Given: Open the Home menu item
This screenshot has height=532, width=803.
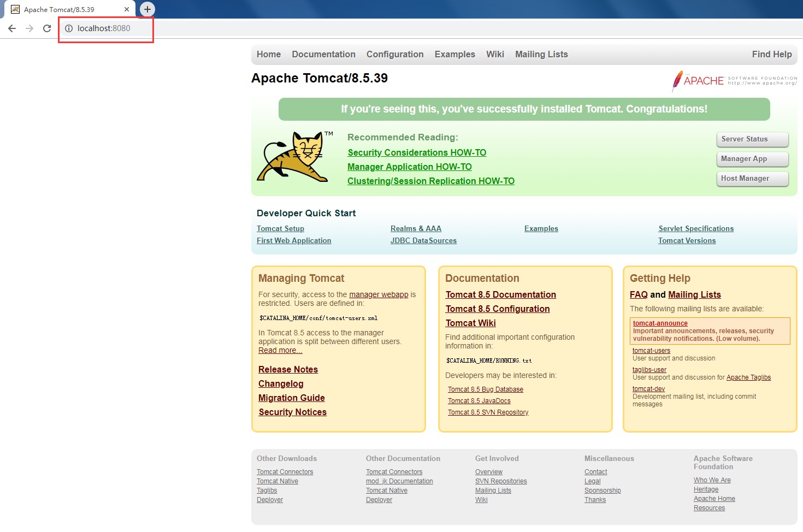Looking at the screenshot, I should tap(269, 54).
